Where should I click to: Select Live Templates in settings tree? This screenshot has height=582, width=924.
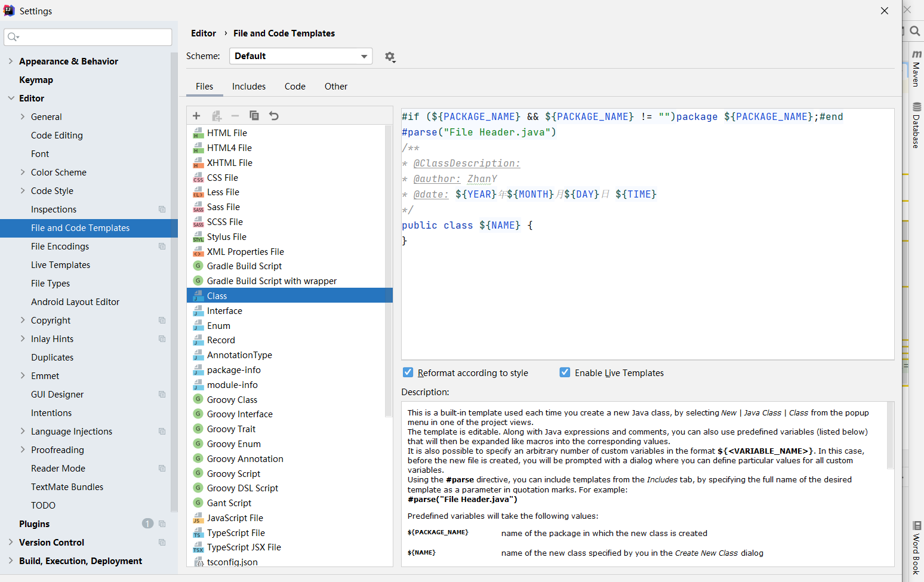[61, 265]
